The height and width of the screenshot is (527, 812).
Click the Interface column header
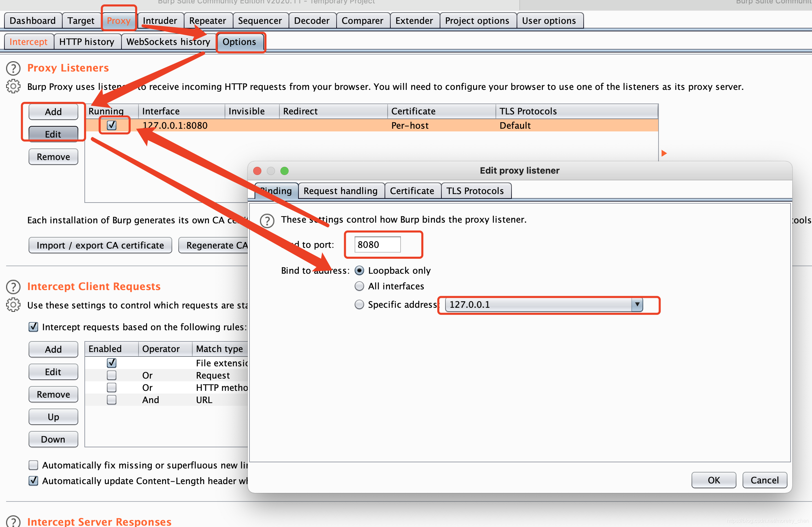(181, 111)
